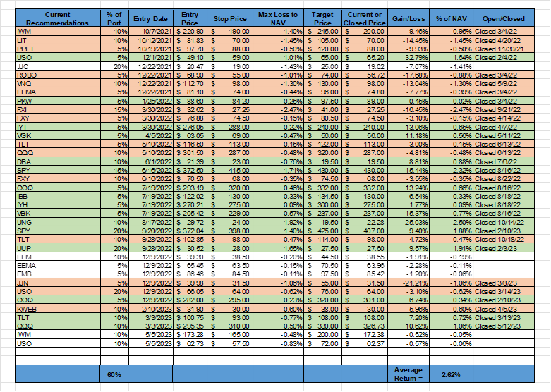Select the 'Closed 10/14/22' status cell
The image size is (551, 392).
click(x=504, y=222)
